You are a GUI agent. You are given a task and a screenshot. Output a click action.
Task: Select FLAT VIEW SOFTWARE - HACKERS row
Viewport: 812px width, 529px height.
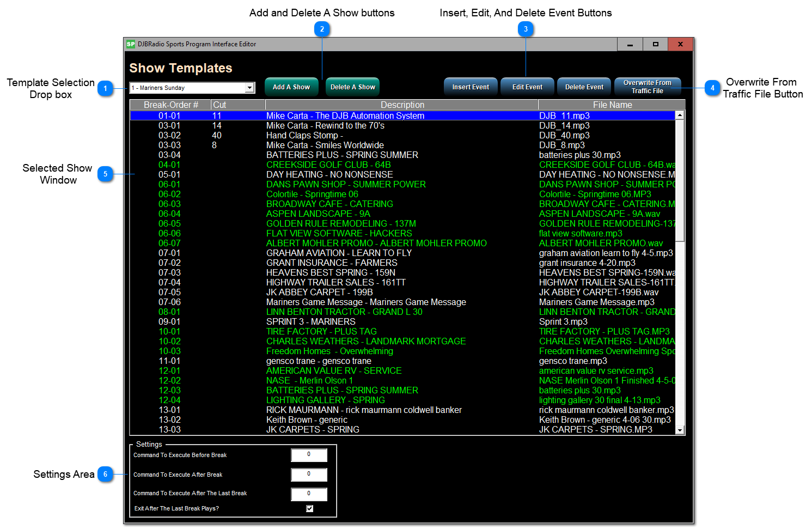click(403, 233)
